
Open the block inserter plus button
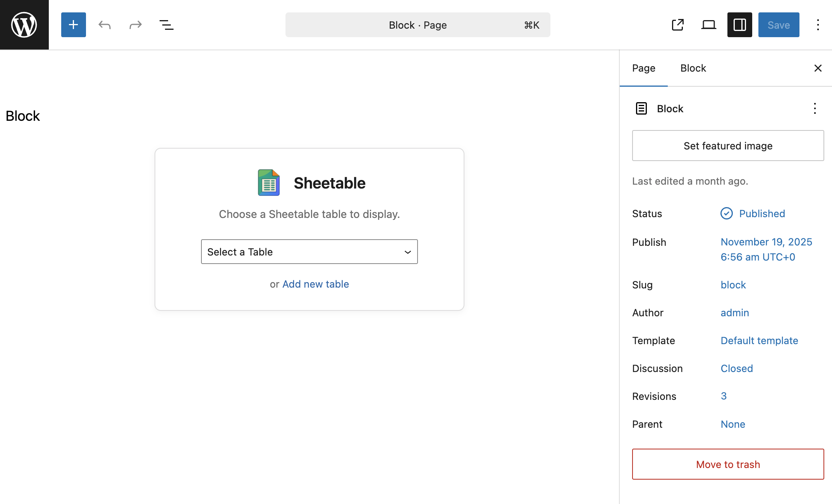pos(73,25)
